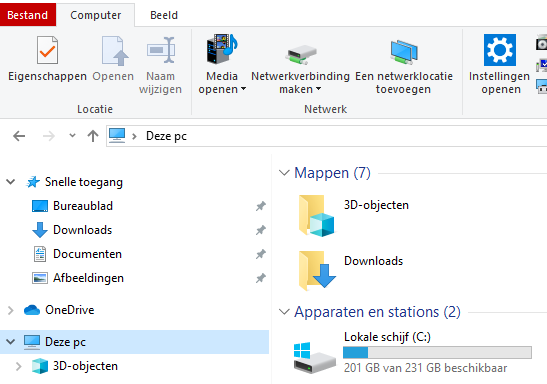
Task: Toggle pin next to Documenten
Action: tap(261, 254)
